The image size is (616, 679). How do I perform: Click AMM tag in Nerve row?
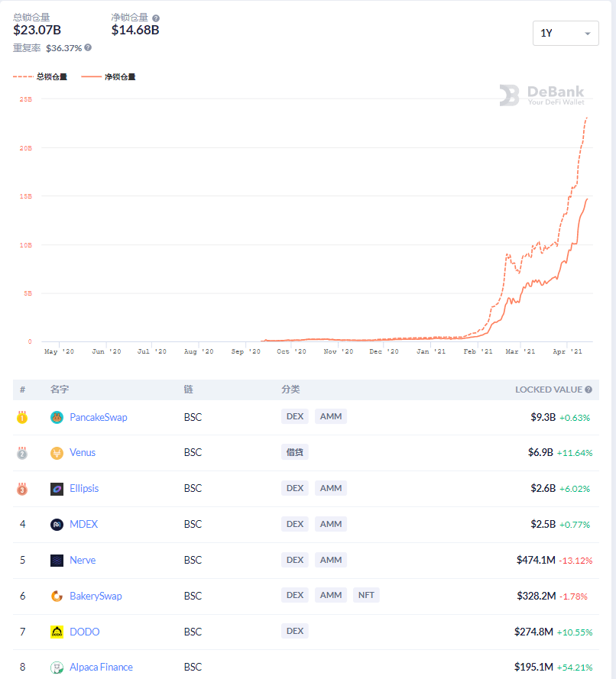pos(331,560)
